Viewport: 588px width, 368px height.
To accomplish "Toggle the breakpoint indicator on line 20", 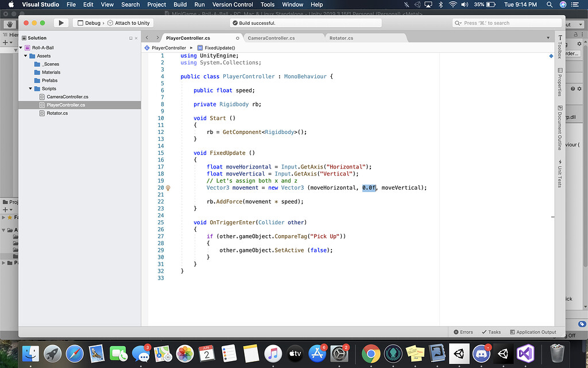I will [x=167, y=187].
